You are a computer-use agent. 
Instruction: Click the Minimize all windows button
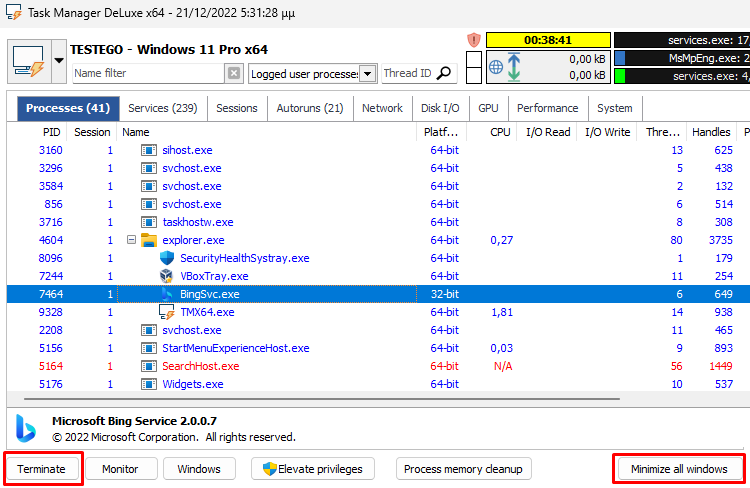679,469
